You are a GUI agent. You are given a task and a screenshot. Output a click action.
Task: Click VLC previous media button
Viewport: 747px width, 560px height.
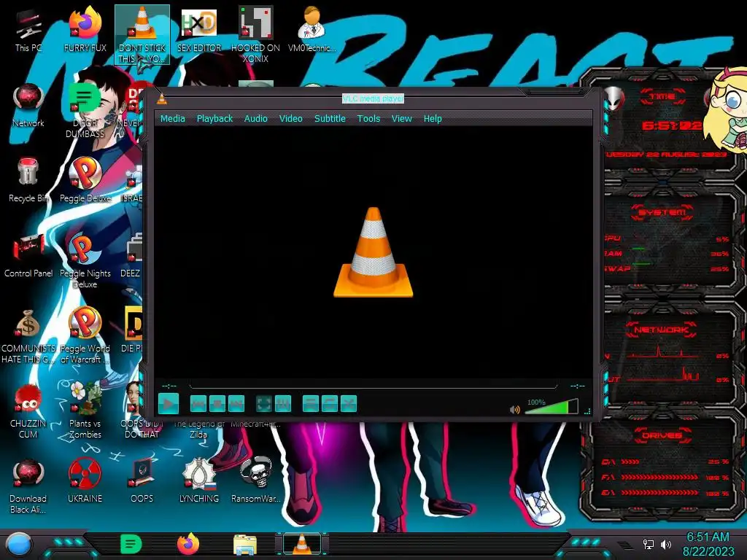(x=198, y=404)
